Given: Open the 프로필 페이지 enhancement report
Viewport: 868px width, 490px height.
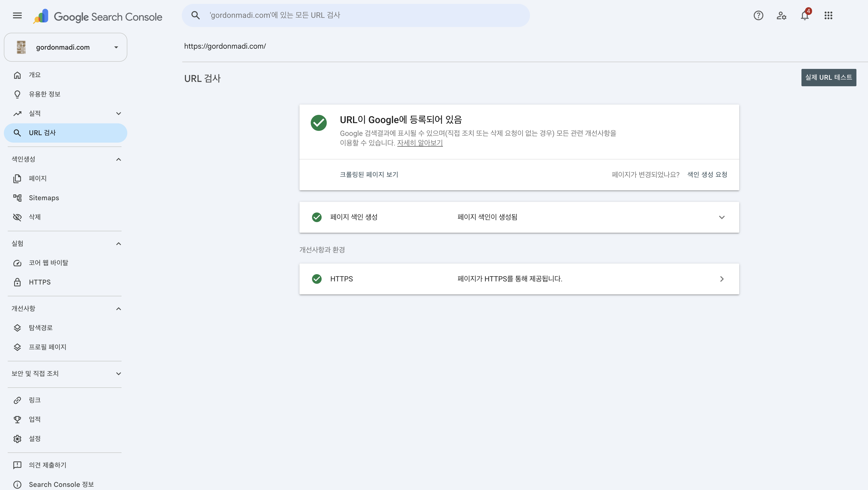Looking at the screenshot, I should coord(65,347).
